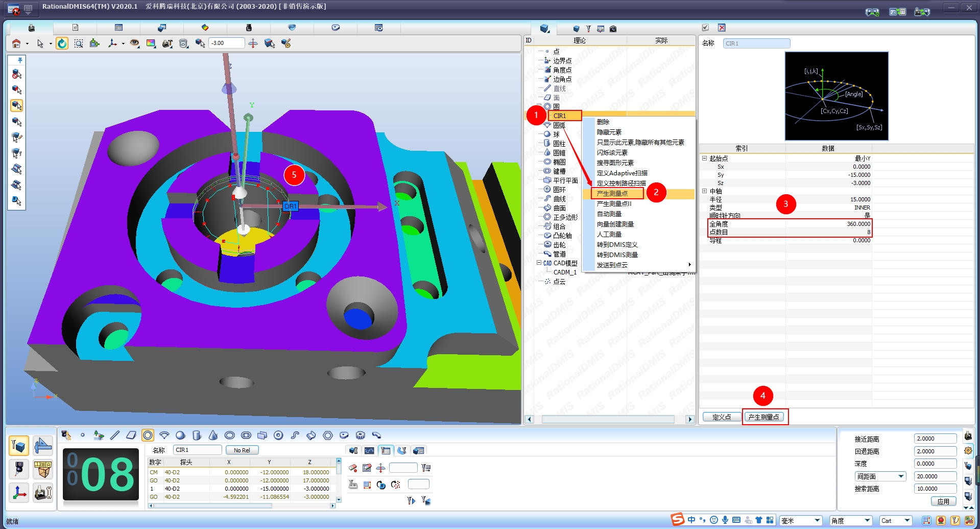The width and height of the screenshot is (980, 529).
Task: Click the down arrow of point table scrollbar
Action: [x=338, y=499]
